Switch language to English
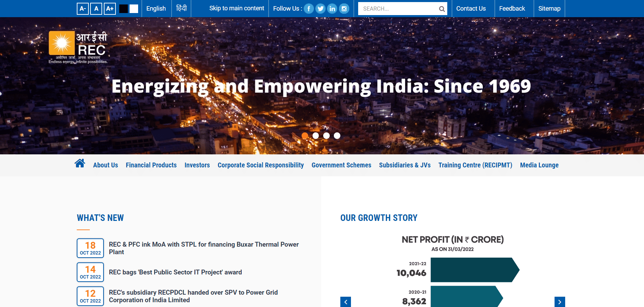This screenshot has width=644, height=307. point(156,9)
